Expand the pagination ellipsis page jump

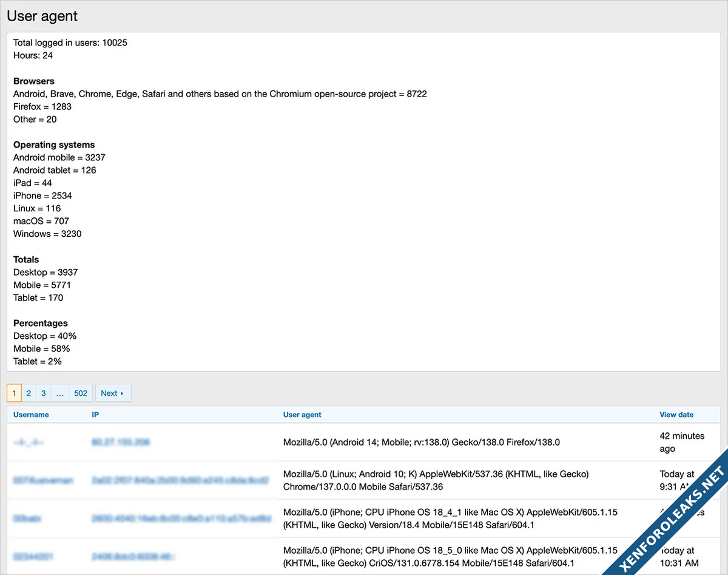tap(60, 393)
